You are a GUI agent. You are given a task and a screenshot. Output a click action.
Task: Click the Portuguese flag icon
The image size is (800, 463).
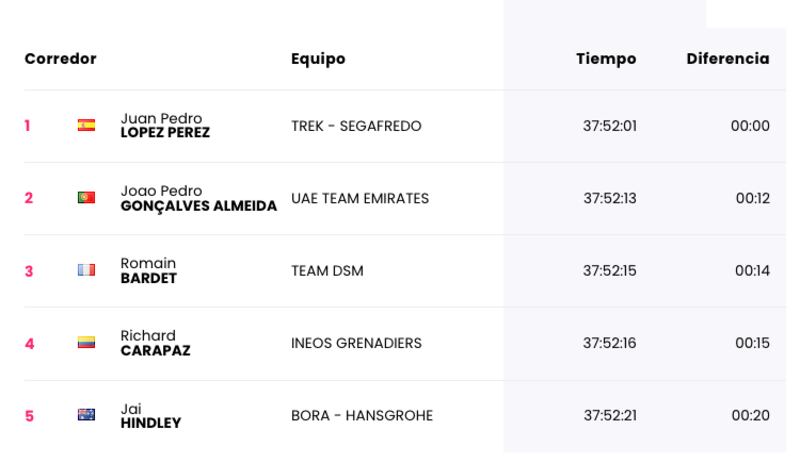click(86, 198)
